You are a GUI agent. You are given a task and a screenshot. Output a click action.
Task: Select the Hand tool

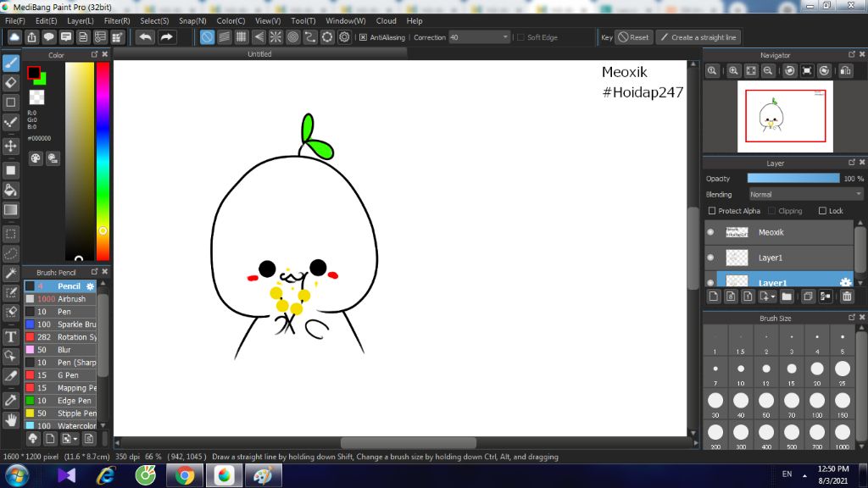[x=10, y=420]
